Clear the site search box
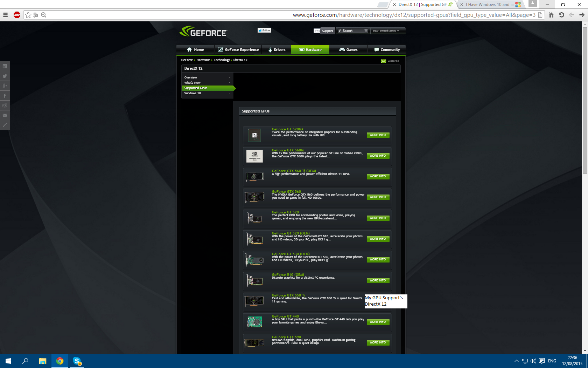The height and width of the screenshot is (368, 588). 366,30
